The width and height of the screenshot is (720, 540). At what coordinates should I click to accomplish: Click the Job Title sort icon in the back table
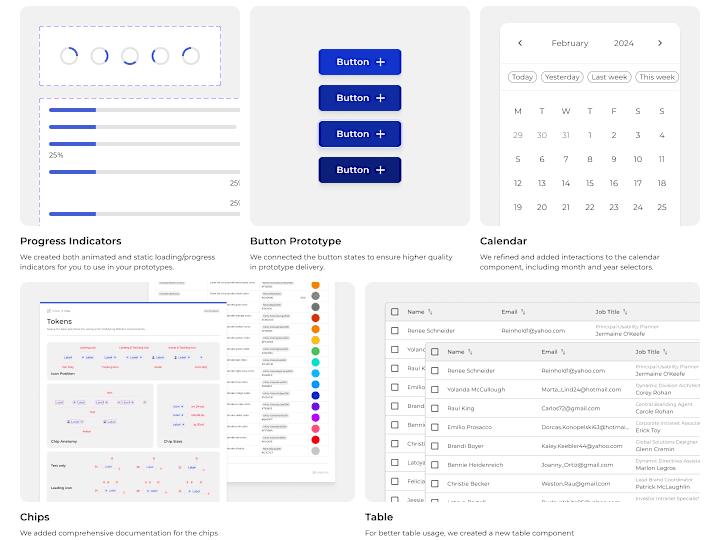(x=625, y=312)
